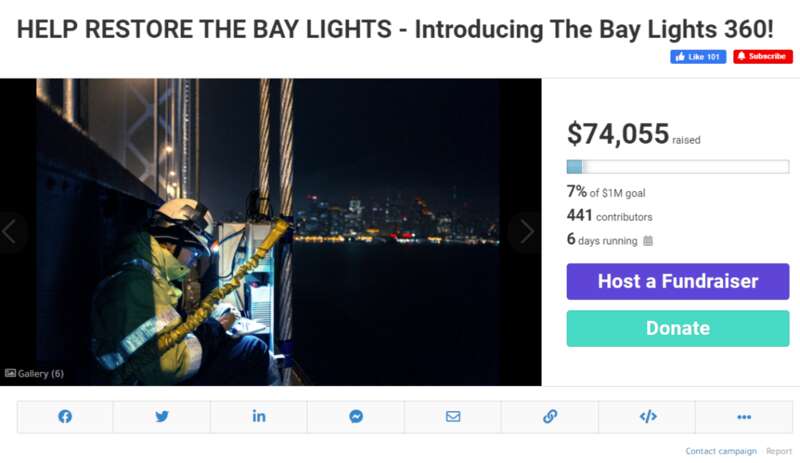Like the campaign on Facebook
The height and width of the screenshot is (463, 800).
[698, 57]
